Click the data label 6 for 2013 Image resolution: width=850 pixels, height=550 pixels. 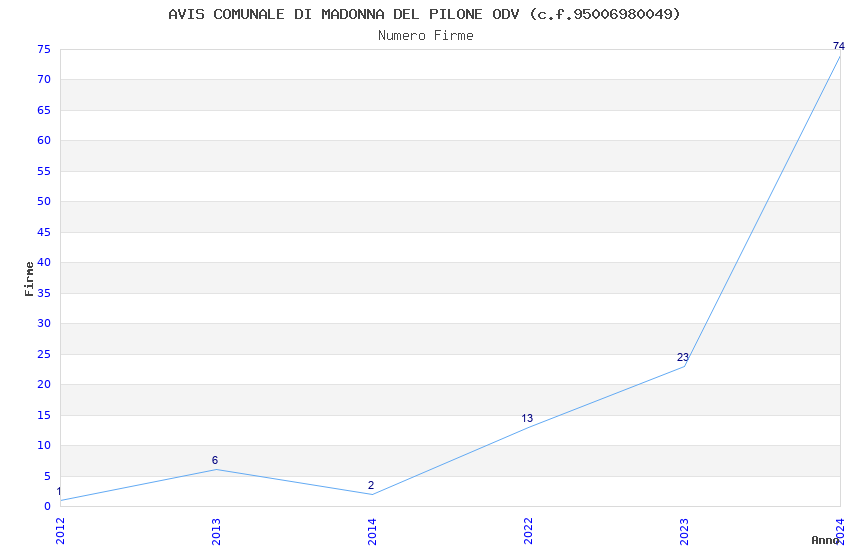tap(215, 460)
